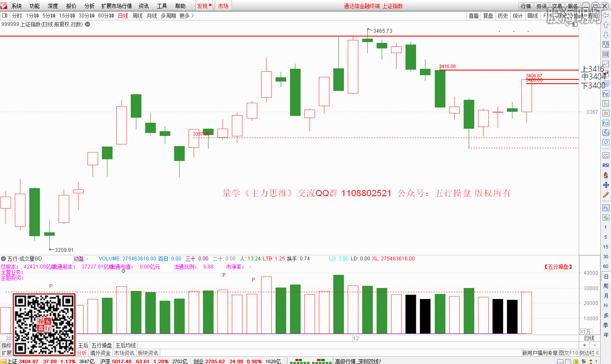Image resolution: width=611 pixels, height=364 pixels.
Task: Click the green refresh icon in sidebar
Action: point(606,217)
